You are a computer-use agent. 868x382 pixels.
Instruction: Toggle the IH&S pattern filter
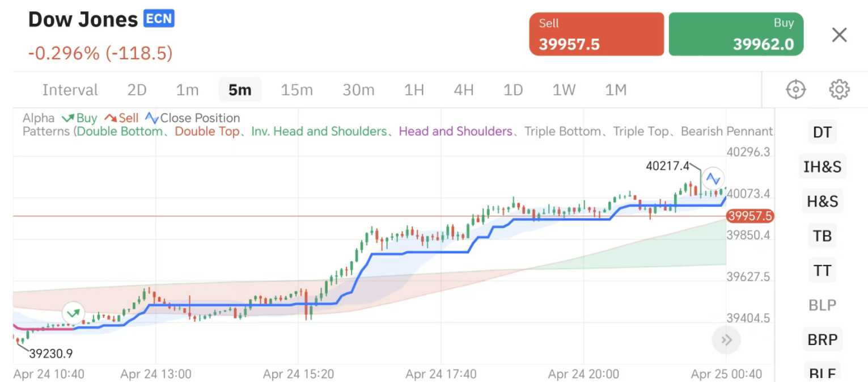point(822,167)
